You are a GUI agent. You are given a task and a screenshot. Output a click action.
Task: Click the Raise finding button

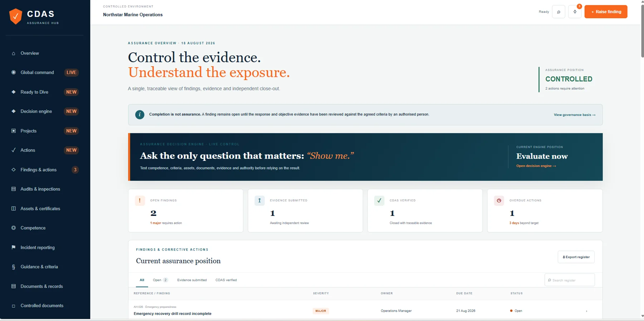pyautogui.click(x=606, y=12)
